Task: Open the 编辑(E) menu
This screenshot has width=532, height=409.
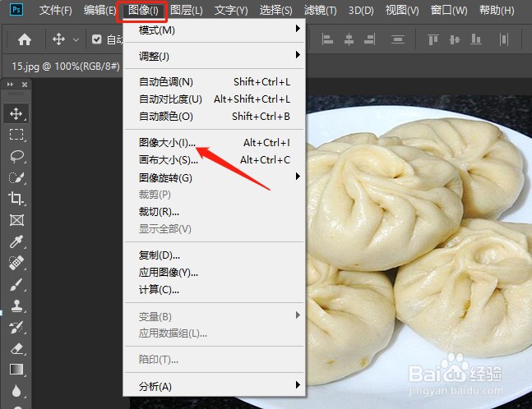Action: click(99, 10)
